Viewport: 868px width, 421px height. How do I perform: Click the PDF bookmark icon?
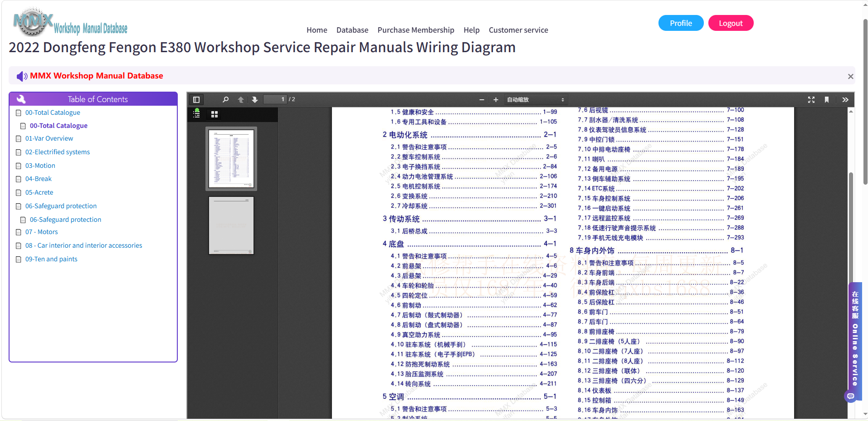pyautogui.click(x=827, y=99)
